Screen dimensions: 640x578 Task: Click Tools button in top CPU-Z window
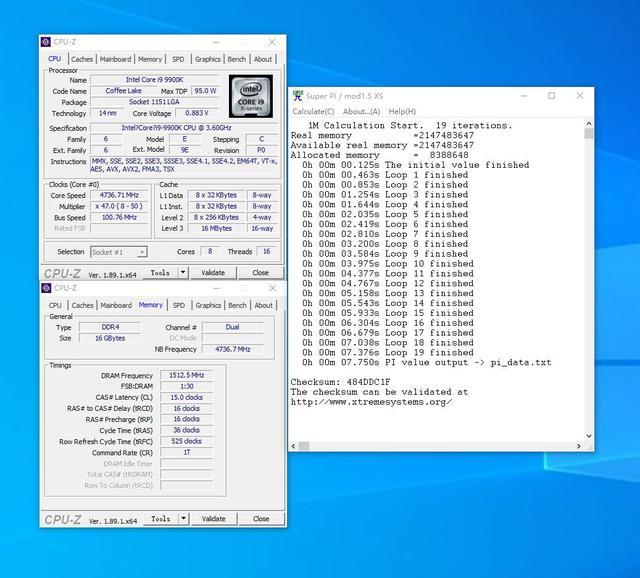click(160, 273)
